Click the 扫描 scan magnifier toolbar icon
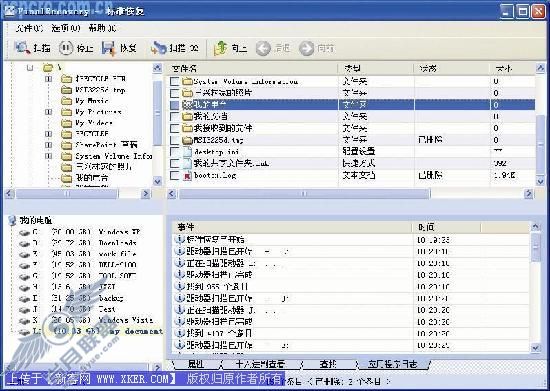 point(22,48)
